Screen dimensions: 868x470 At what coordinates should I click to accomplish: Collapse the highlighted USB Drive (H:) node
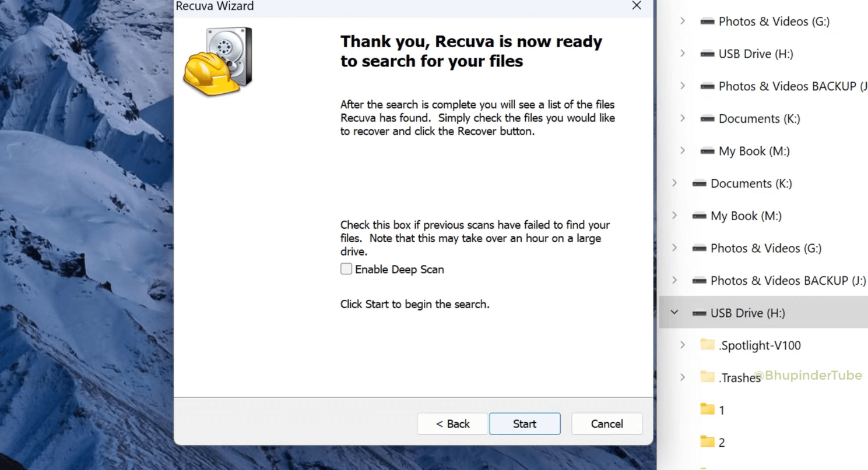(674, 313)
